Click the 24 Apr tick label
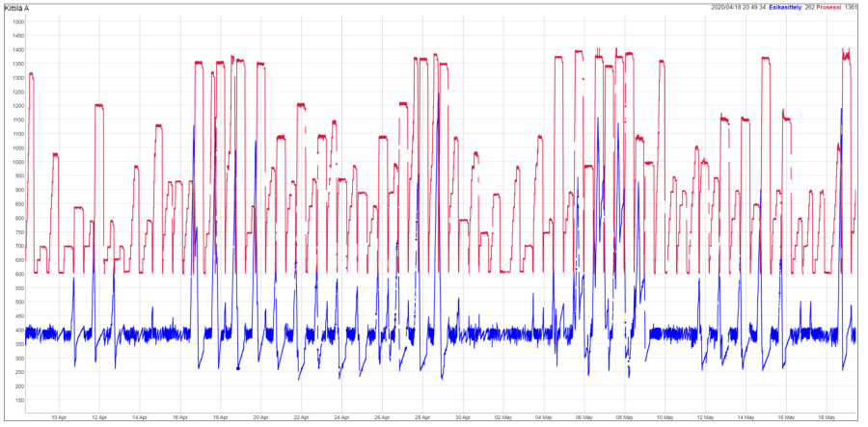868x427 pixels. click(340, 417)
